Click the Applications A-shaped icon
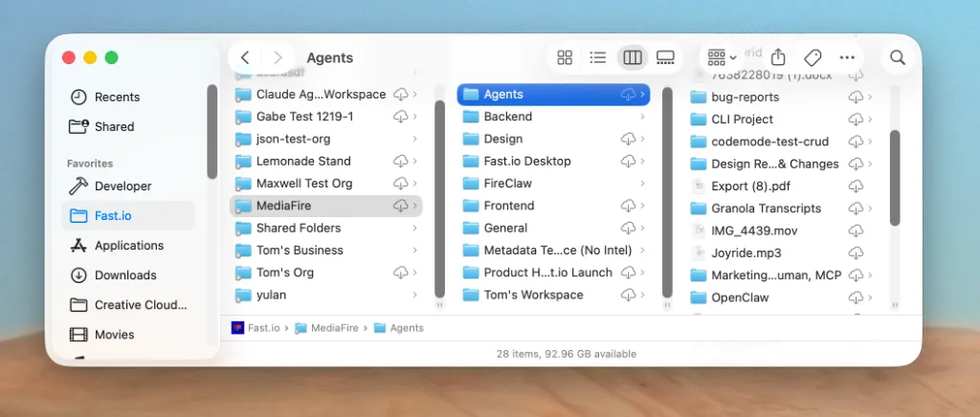The image size is (980, 417). point(78,246)
